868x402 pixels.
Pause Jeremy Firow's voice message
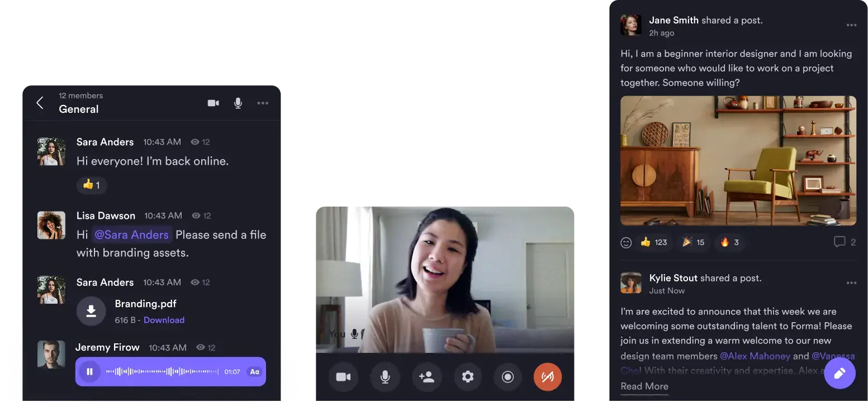coord(89,371)
